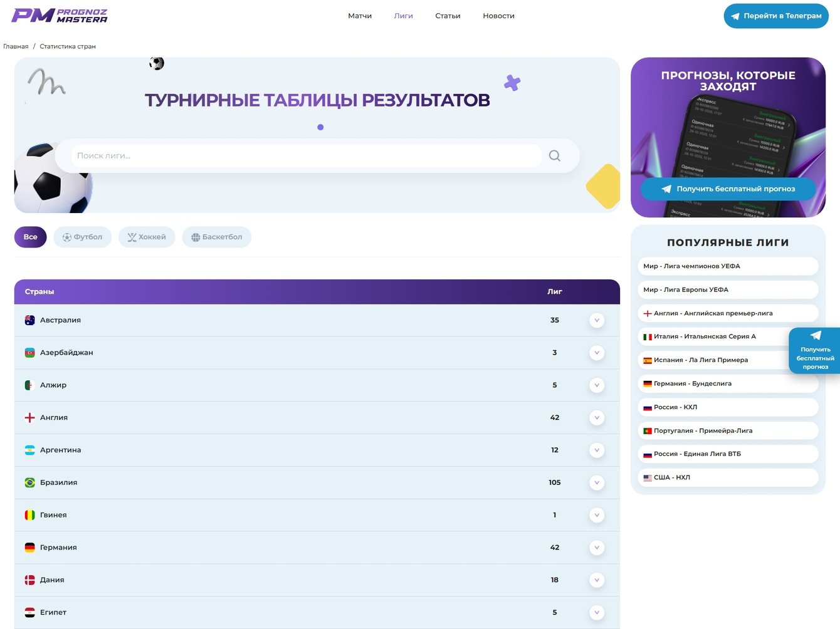This screenshot has width=840, height=629.
Task: Click the Telegram icon in floating widget
Action: tap(816, 336)
